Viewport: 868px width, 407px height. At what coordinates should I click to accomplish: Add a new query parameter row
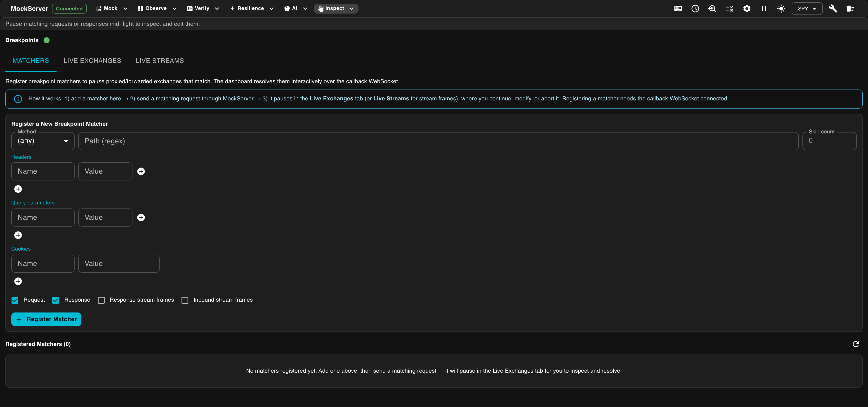(x=18, y=235)
